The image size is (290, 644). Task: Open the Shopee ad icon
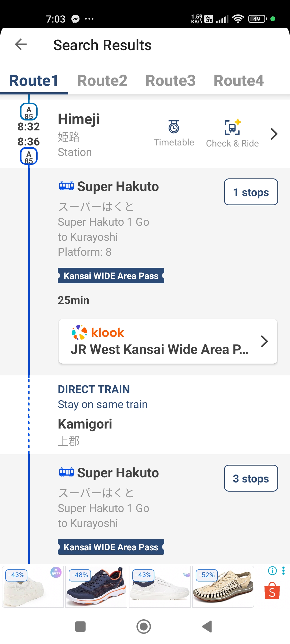tap(272, 591)
